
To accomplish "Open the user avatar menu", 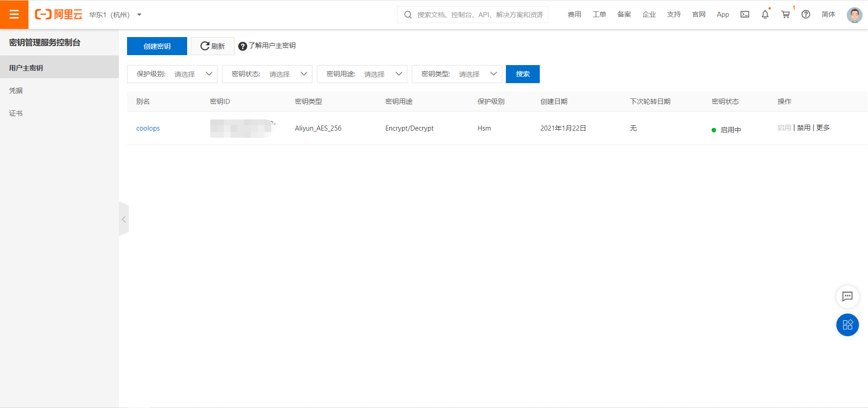I will pos(854,15).
